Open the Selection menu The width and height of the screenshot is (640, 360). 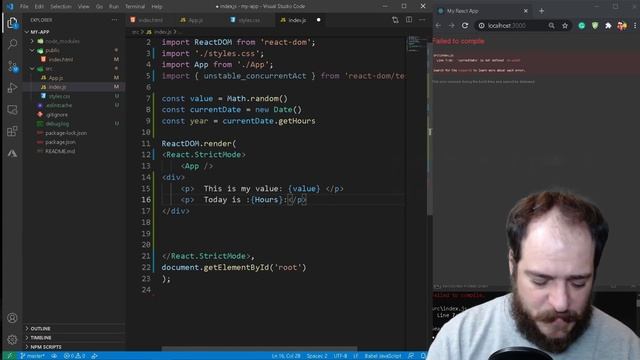coord(61,7)
